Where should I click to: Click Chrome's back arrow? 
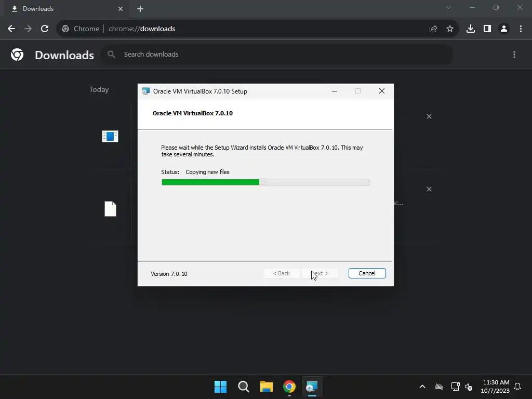pos(11,29)
